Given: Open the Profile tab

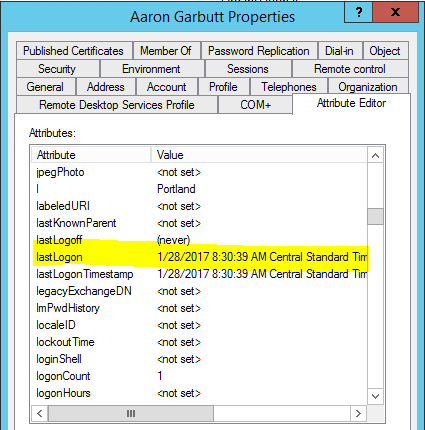Looking at the screenshot, I should pyautogui.click(x=224, y=87).
